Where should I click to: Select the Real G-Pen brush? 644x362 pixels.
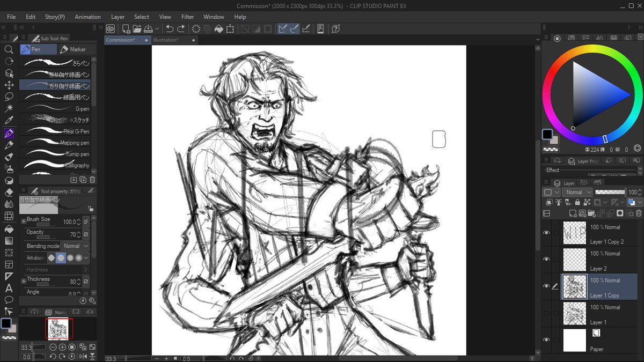tap(55, 131)
